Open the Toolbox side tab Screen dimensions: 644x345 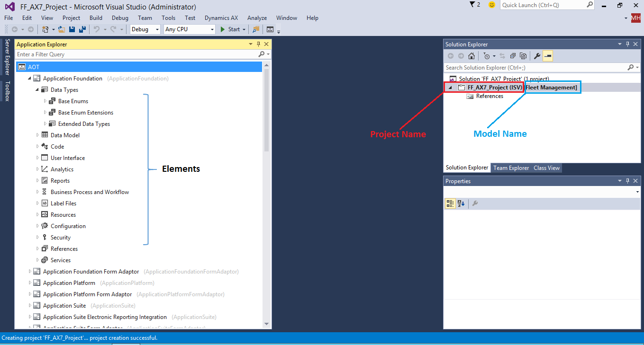click(7, 91)
